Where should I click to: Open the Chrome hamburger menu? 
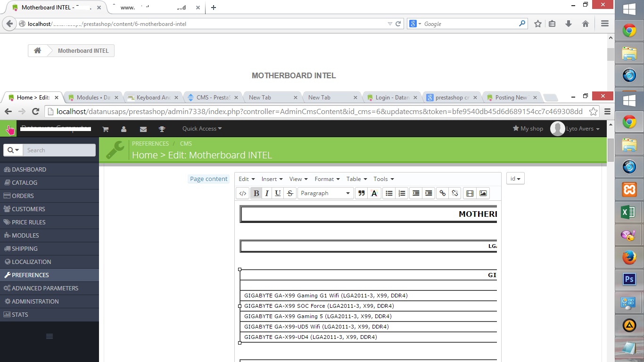coord(607,112)
